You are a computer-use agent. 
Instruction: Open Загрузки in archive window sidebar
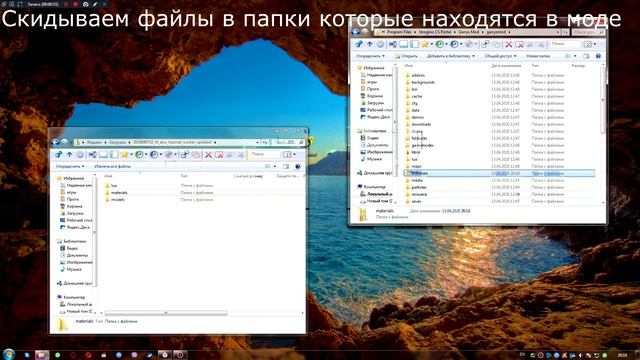pyautogui.click(x=72, y=213)
